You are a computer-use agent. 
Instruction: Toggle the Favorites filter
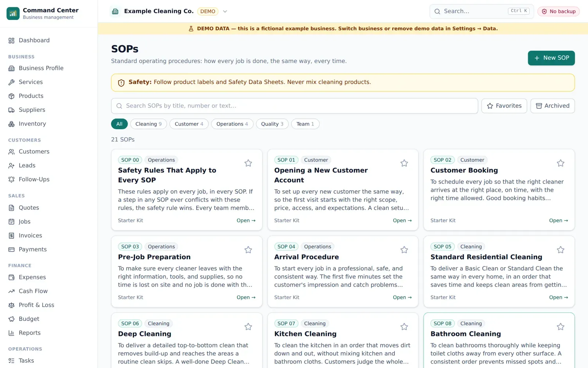[x=504, y=106]
